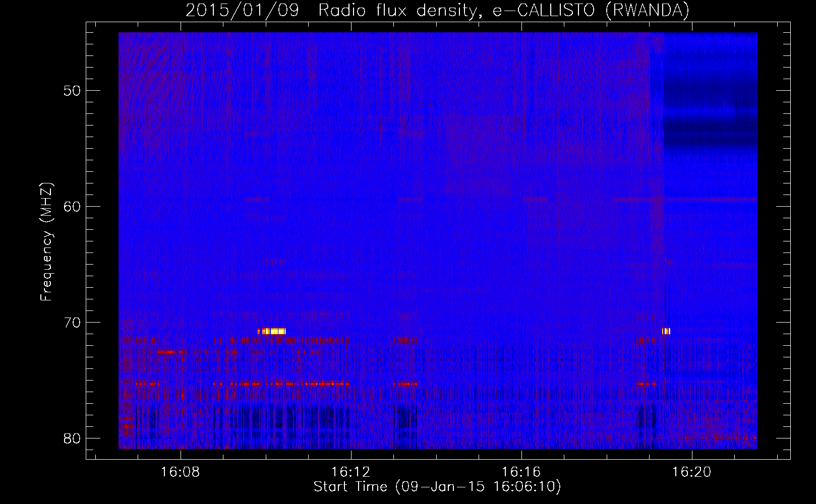Click the 16:20 time tick label
816x504 pixels.
coord(691,472)
